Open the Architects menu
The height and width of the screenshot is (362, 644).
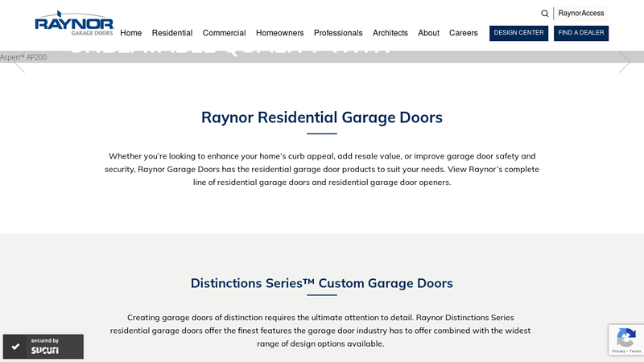pos(390,33)
